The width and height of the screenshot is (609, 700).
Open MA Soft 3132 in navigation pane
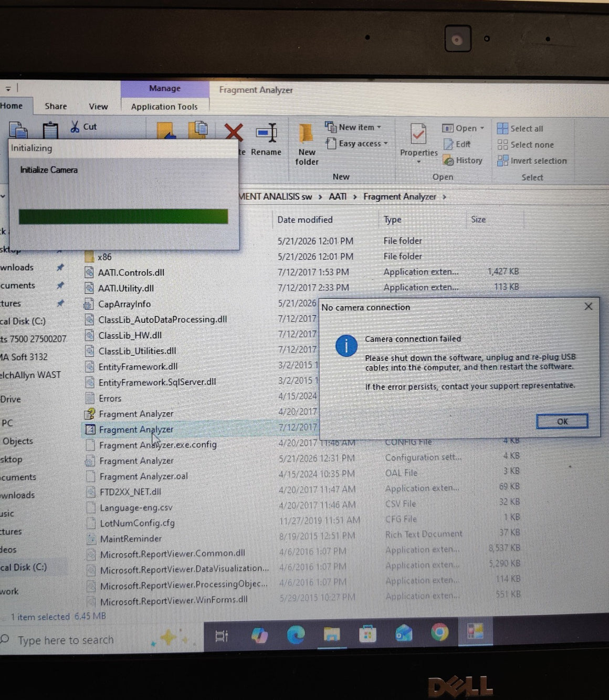(24, 357)
